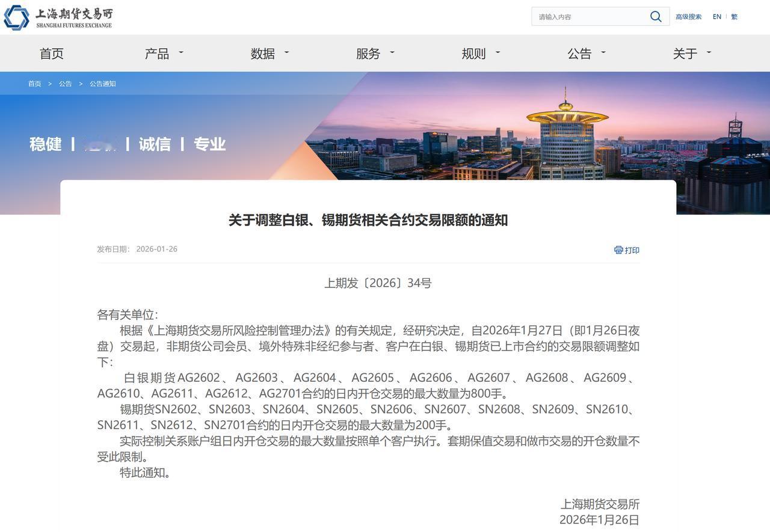Expand the 公告 dropdown arrow

click(x=603, y=52)
